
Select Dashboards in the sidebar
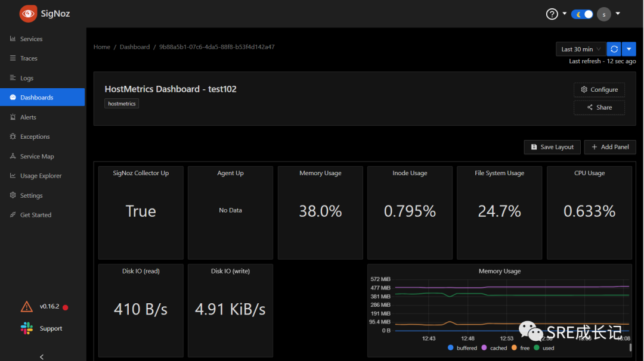(42, 97)
